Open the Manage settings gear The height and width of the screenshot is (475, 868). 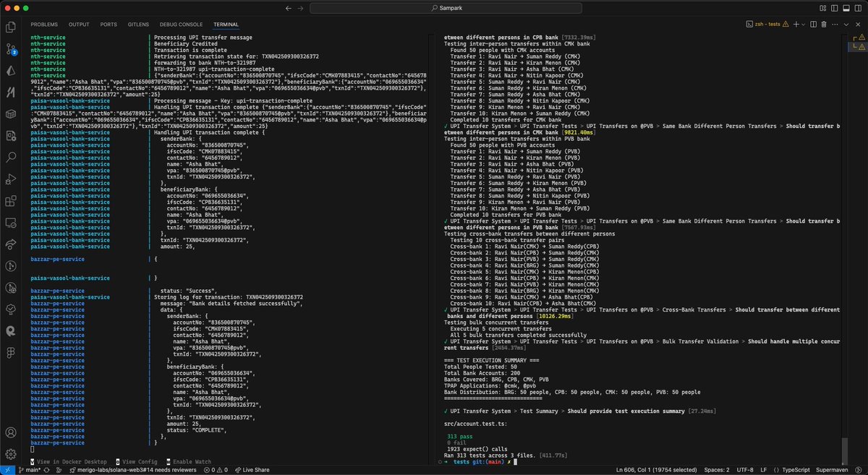pos(10,453)
